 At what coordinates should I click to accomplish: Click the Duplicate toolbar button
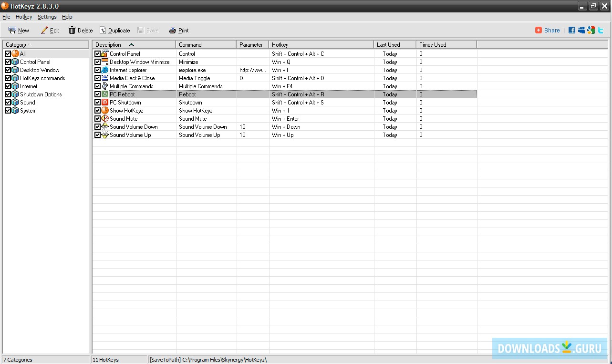tap(115, 31)
